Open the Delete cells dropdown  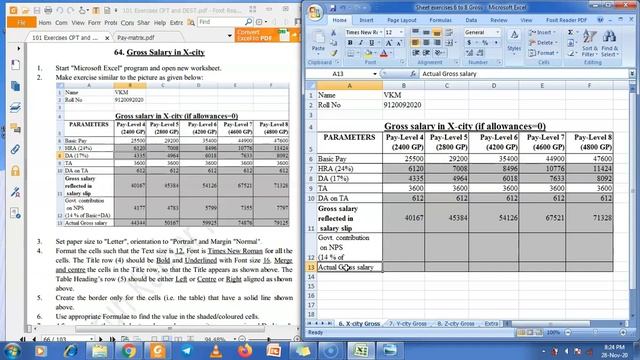542,42
